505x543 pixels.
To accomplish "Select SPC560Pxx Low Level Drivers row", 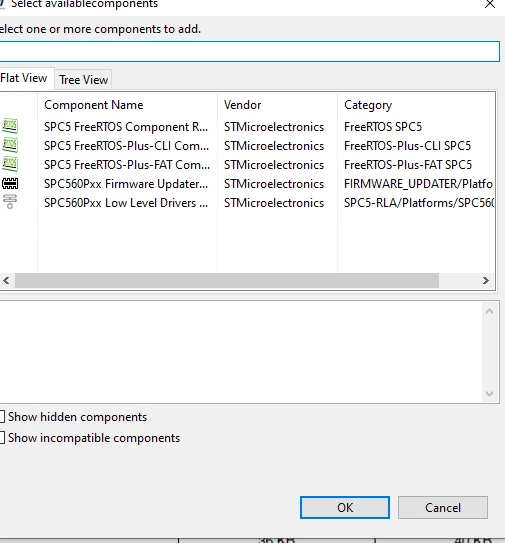I will pos(247,203).
